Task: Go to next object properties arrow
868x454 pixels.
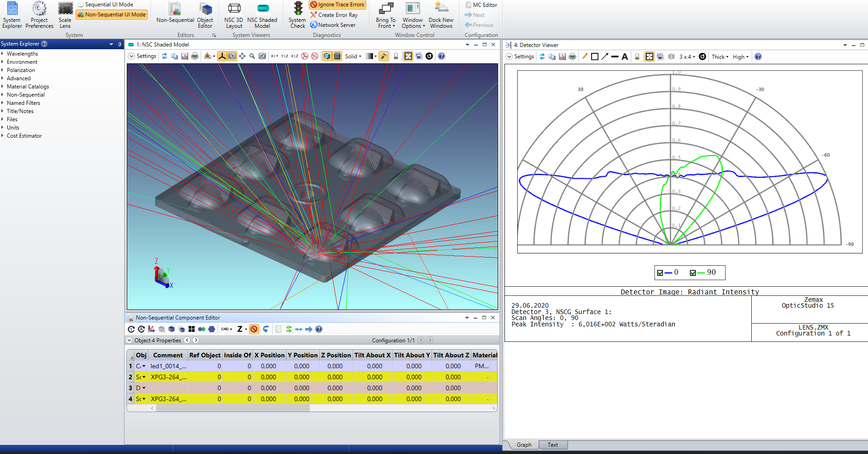Action: pos(196,340)
